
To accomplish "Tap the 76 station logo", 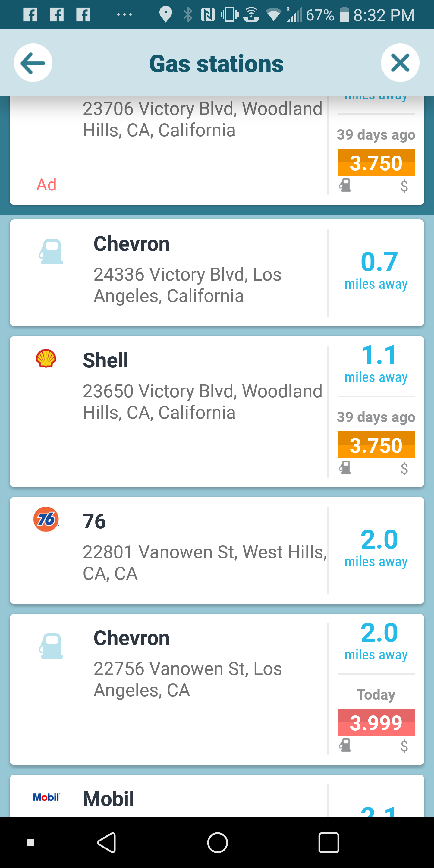I will tap(46, 519).
